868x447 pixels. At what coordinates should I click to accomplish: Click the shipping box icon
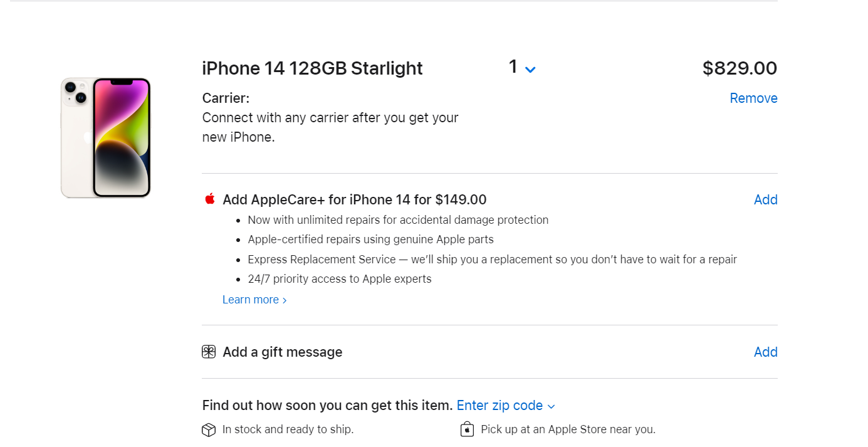[209, 429]
